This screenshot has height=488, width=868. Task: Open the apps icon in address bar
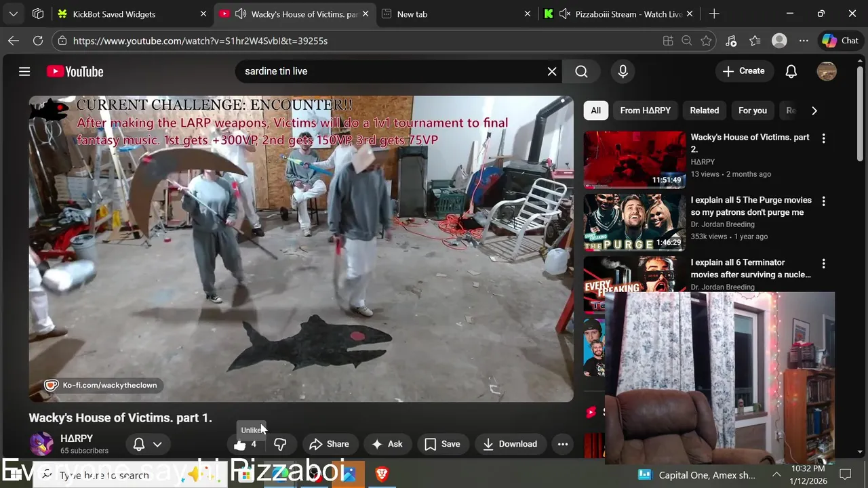click(668, 41)
